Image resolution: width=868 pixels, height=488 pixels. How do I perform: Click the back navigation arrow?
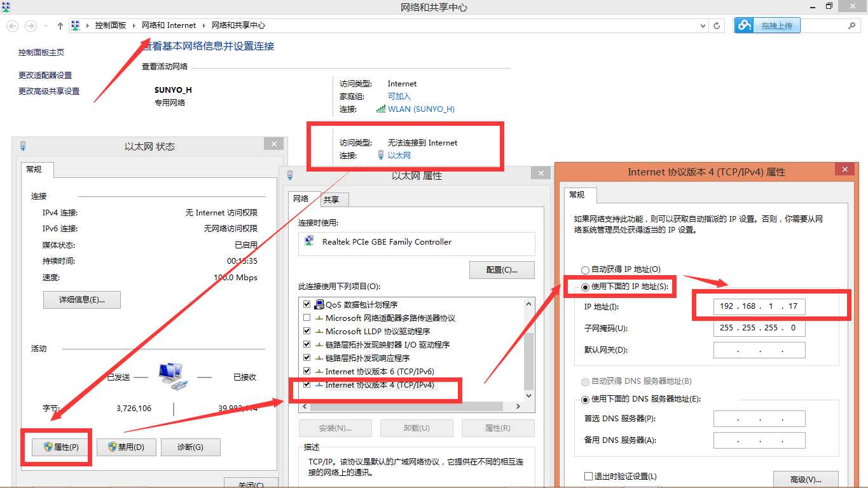[11, 25]
